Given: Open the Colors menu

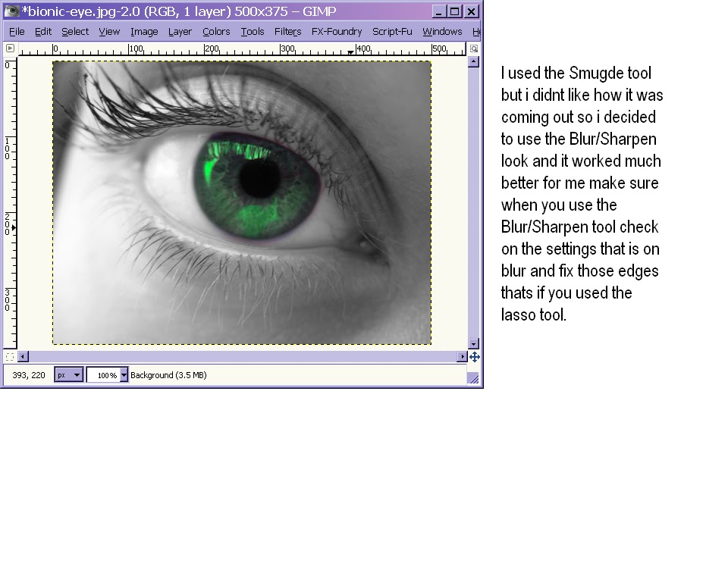Looking at the screenshot, I should pos(215,32).
